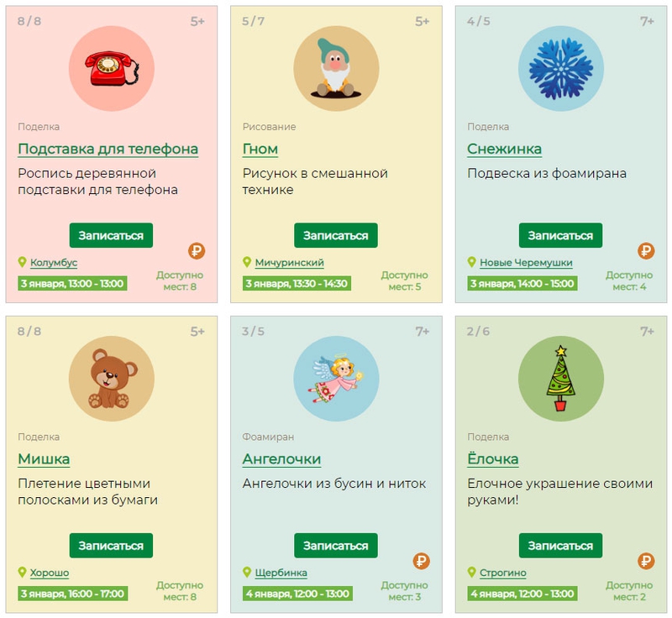Select the 4 января 12:00 Строгино time badge

[522, 594]
